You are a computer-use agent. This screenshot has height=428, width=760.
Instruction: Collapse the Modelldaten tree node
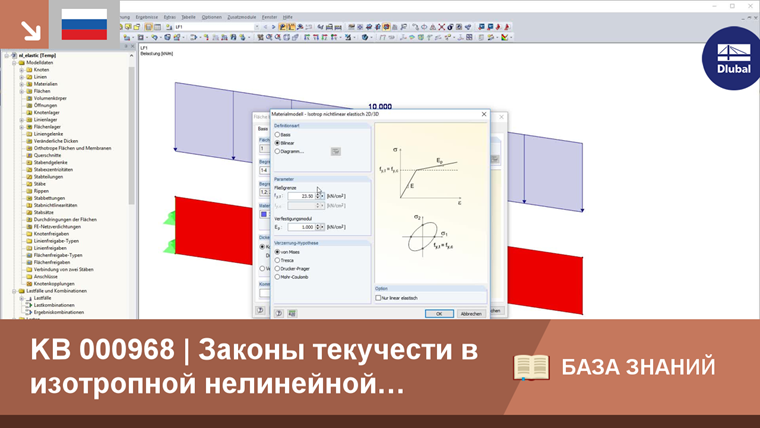pyautogui.click(x=14, y=63)
